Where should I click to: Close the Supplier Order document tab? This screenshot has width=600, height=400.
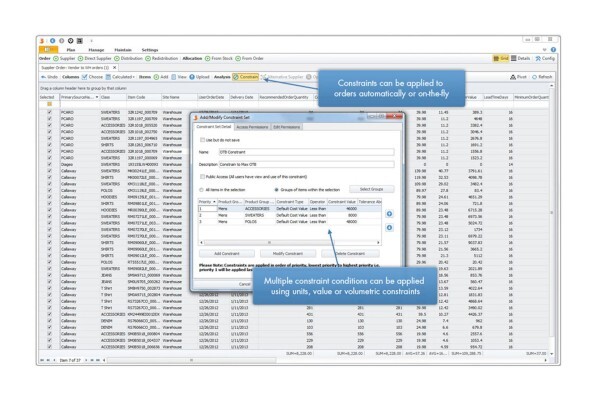[x=114, y=68]
